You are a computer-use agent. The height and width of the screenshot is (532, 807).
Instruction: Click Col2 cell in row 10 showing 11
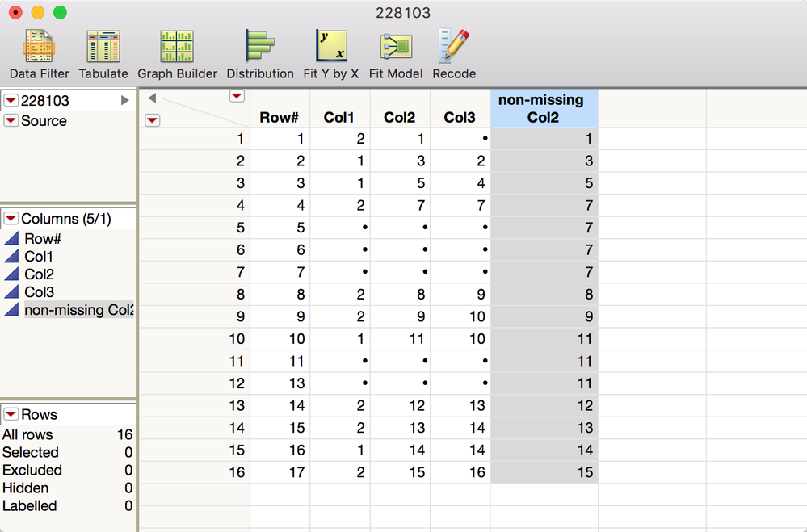(400, 339)
